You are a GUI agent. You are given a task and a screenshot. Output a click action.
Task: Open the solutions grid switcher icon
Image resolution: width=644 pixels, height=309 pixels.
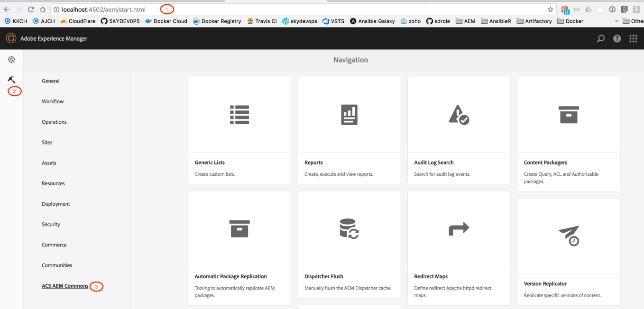[x=633, y=39]
